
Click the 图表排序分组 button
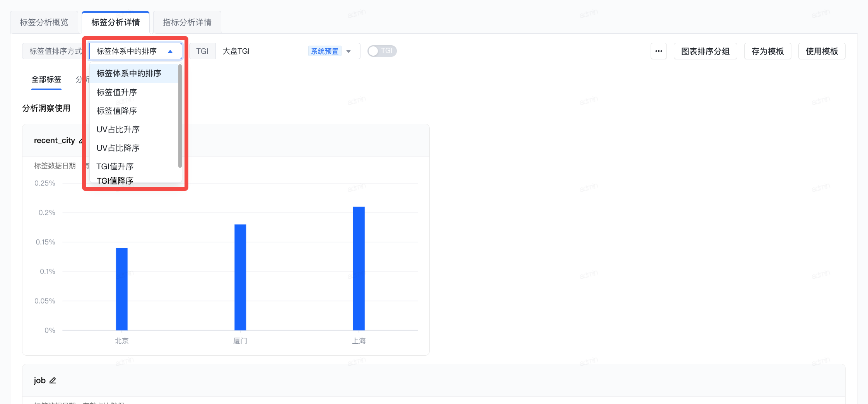click(x=705, y=51)
